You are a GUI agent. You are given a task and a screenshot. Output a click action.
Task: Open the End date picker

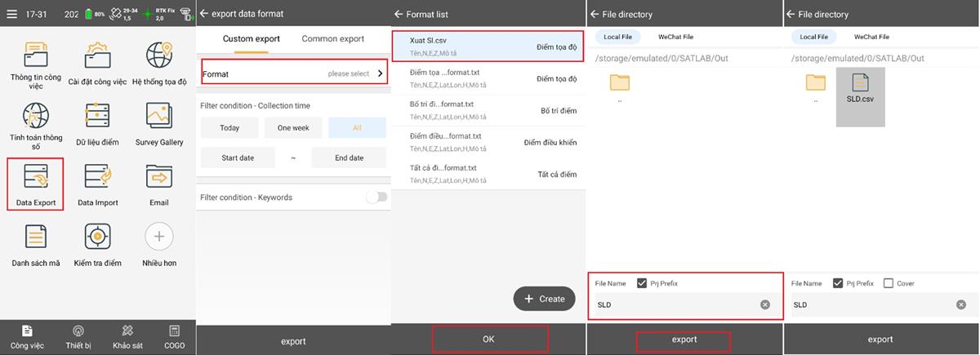pos(349,158)
